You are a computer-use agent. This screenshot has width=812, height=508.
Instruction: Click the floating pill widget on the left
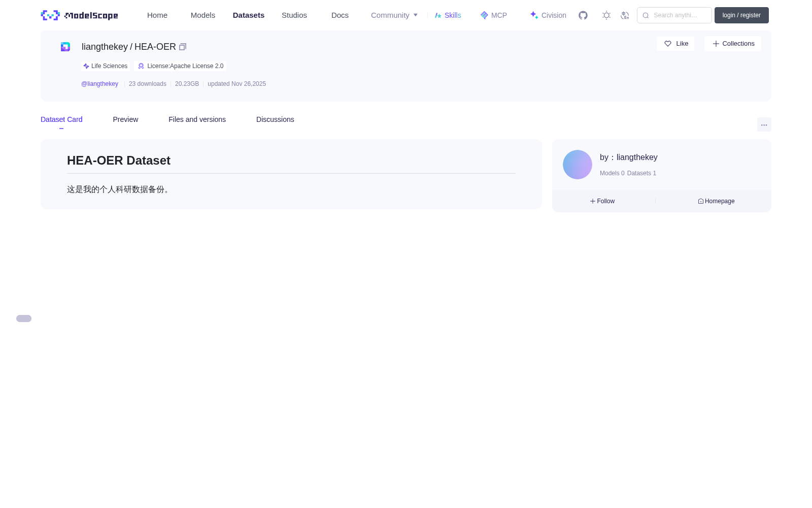pos(24,319)
